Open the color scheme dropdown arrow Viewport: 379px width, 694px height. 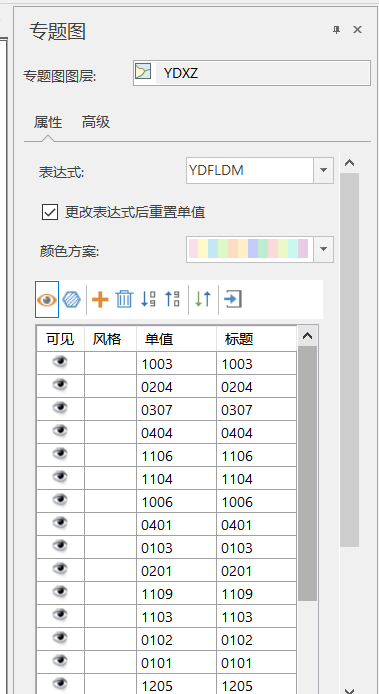[x=324, y=249]
